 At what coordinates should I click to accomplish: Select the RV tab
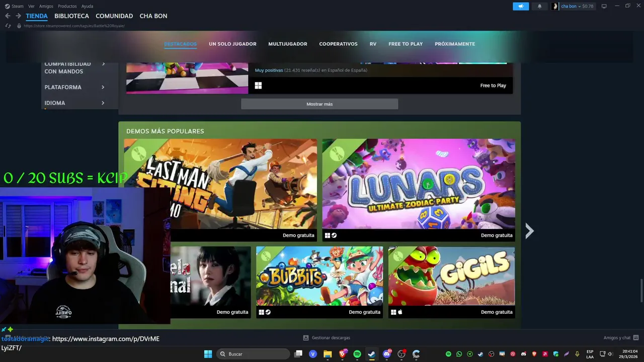(x=373, y=44)
